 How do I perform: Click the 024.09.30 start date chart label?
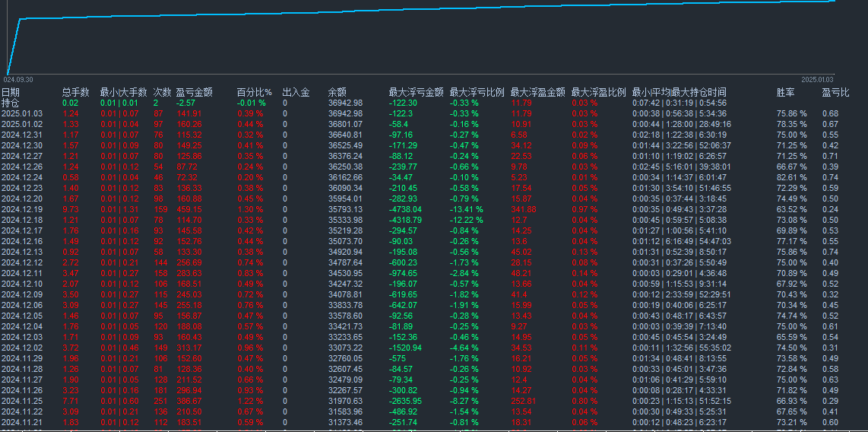click(21, 79)
